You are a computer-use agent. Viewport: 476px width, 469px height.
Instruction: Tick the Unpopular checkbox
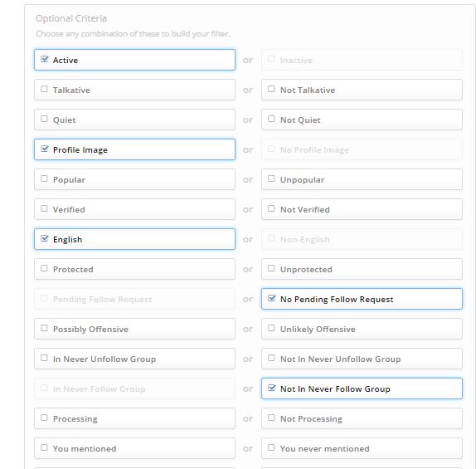[271, 178]
